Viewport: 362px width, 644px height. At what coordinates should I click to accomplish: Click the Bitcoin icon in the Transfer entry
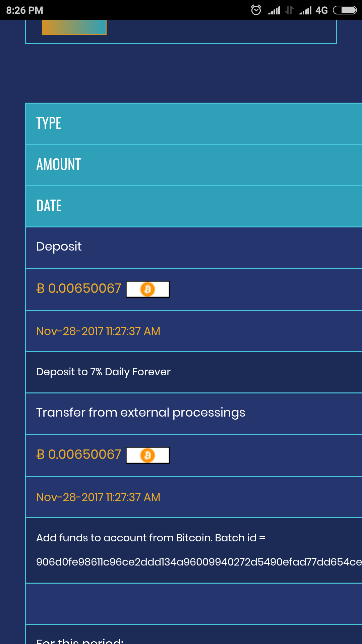[148, 455]
